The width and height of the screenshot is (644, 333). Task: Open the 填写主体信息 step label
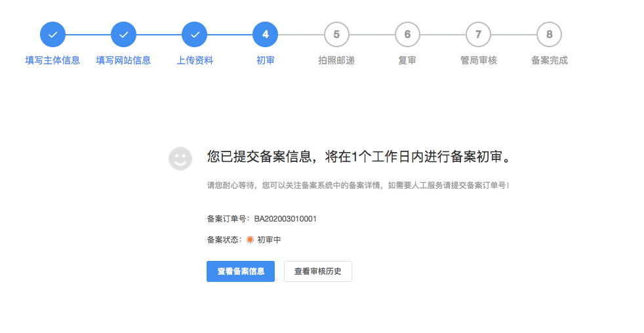click(x=52, y=60)
